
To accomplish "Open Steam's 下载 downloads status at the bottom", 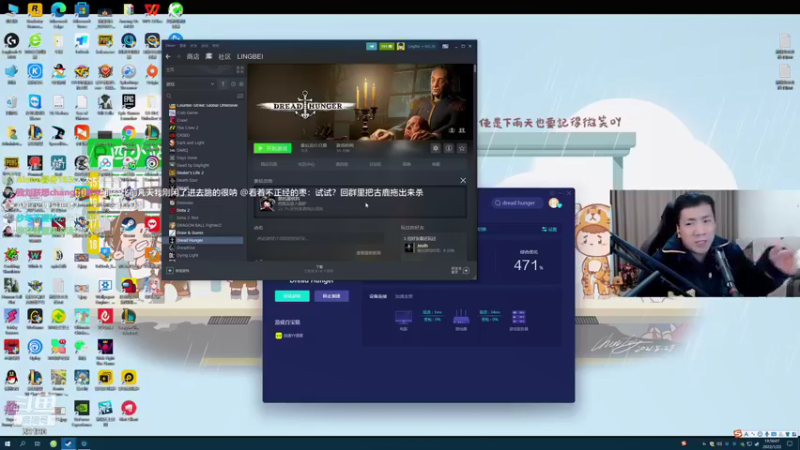I will (319, 268).
